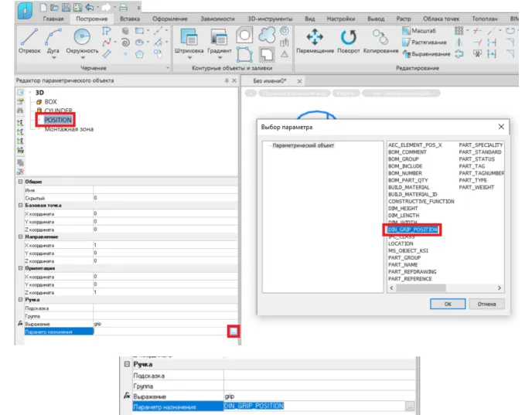Choose the Поворот rotate tool

coord(349,41)
